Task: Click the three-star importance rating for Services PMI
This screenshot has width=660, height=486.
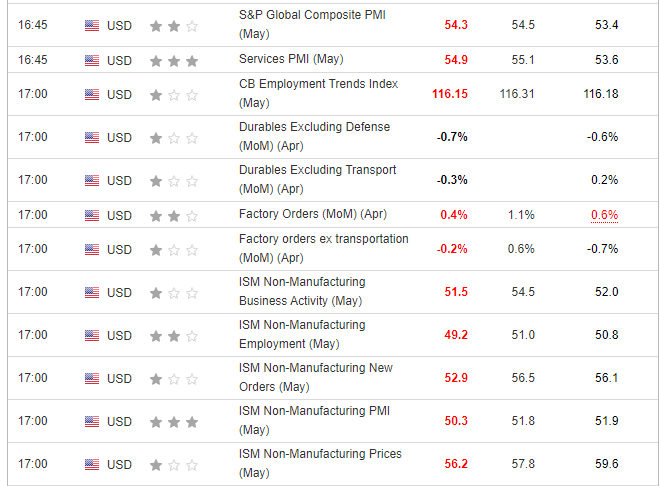Action: click(x=173, y=60)
